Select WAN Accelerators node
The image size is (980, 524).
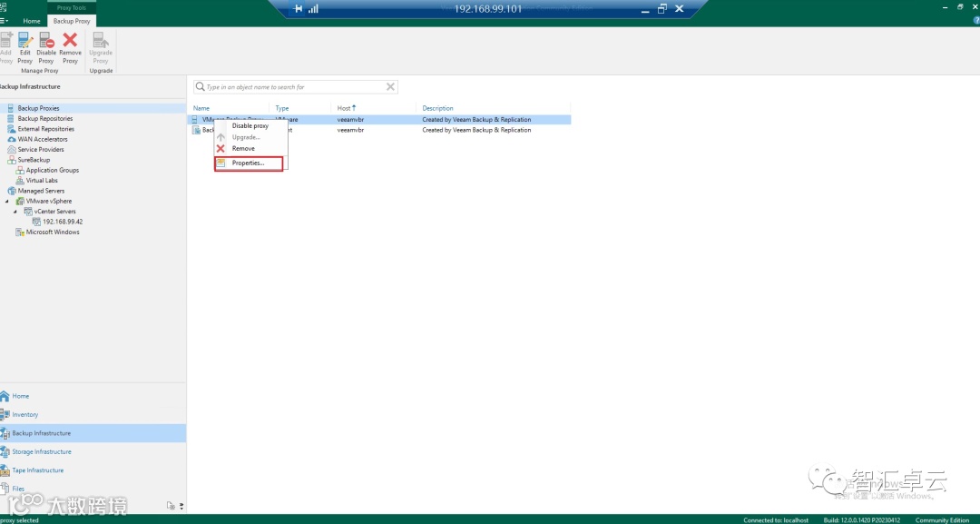point(43,139)
